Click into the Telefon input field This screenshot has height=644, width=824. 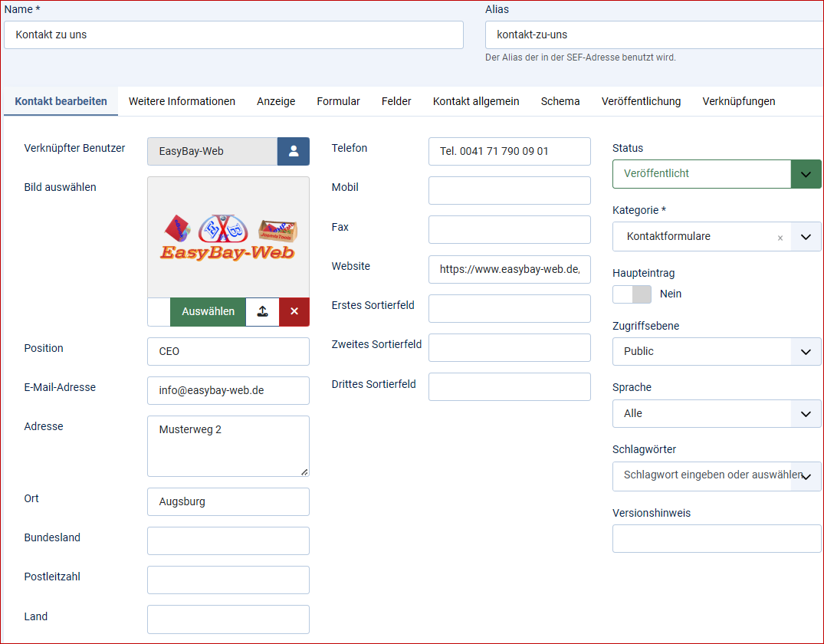(x=509, y=152)
